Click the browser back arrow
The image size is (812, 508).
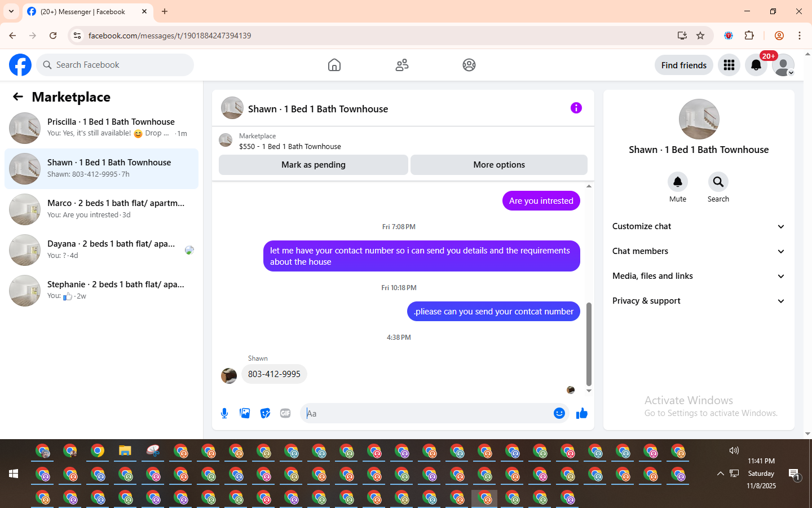(12, 36)
